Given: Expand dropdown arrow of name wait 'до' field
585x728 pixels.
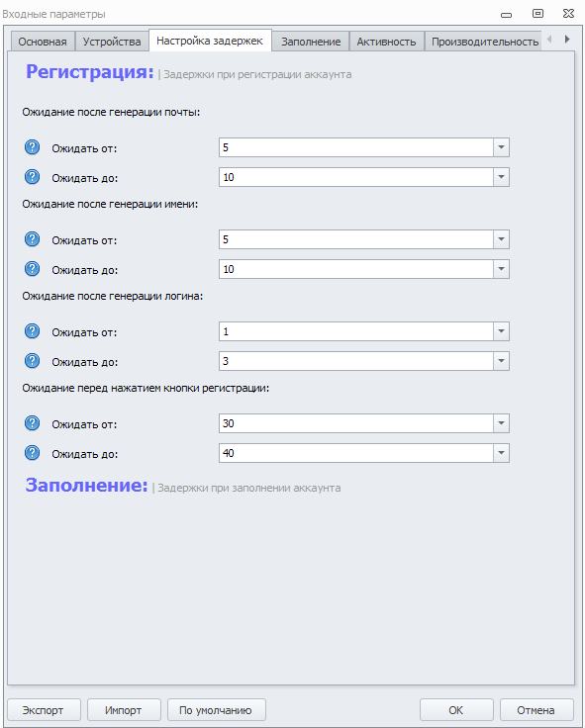Looking at the screenshot, I should click(501, 269).
